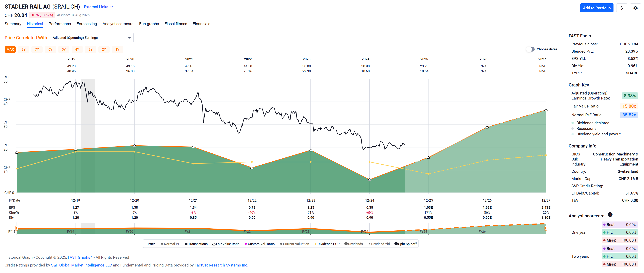The image size is (644, 273).
Task: Click the Add to Portfolio button
Action: click(x=597, y=8)
